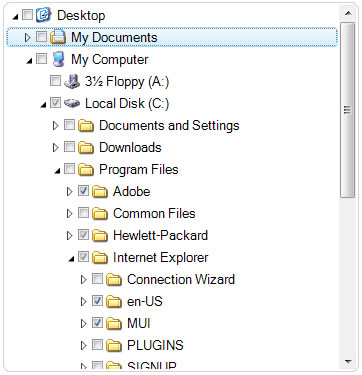This screenshot has width=362, height=375.
Task: Uncheck the MUI checkbox
Action: point(97,323)
